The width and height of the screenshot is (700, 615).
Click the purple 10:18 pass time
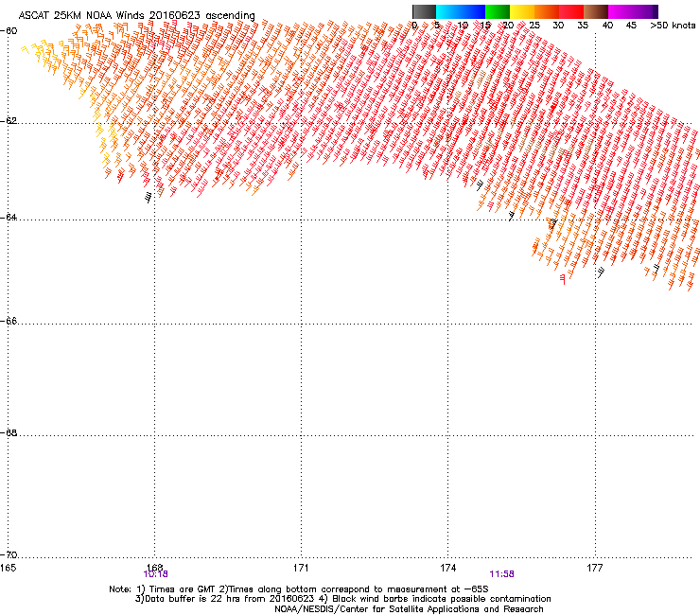[155, 574]
